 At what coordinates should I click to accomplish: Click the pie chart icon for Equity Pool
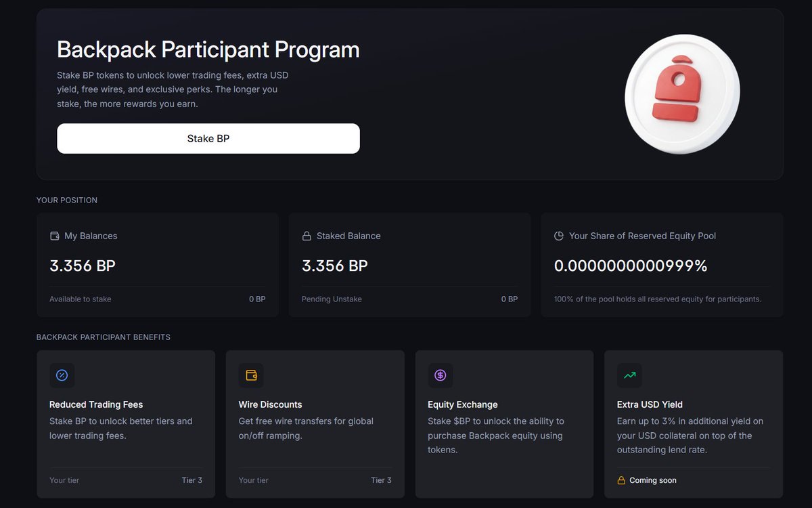pyautogui.click(x=559, y=236)
